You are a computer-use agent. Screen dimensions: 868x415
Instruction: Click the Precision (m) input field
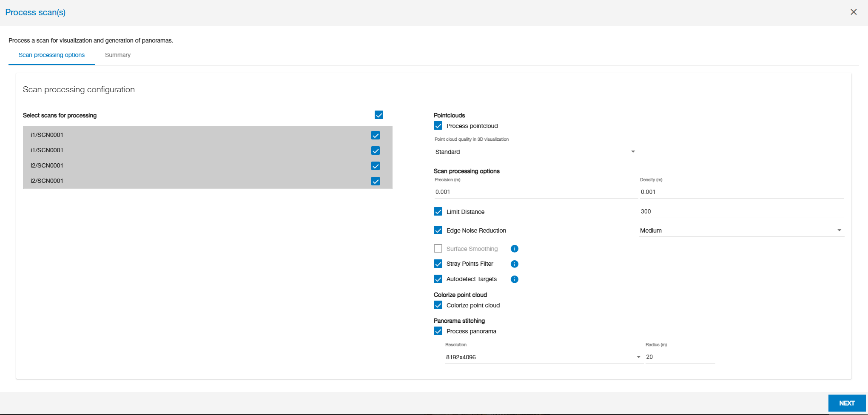535,192
